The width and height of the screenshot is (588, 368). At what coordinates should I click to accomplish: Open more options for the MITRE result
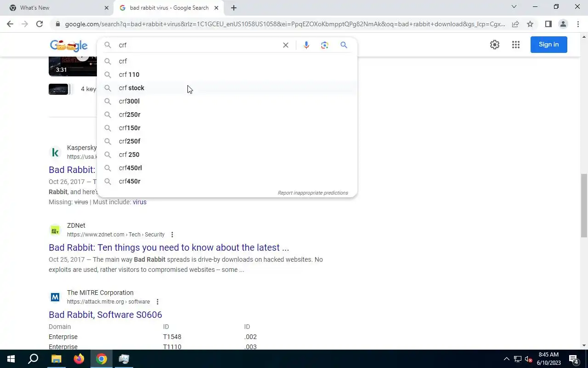(158, 302)
